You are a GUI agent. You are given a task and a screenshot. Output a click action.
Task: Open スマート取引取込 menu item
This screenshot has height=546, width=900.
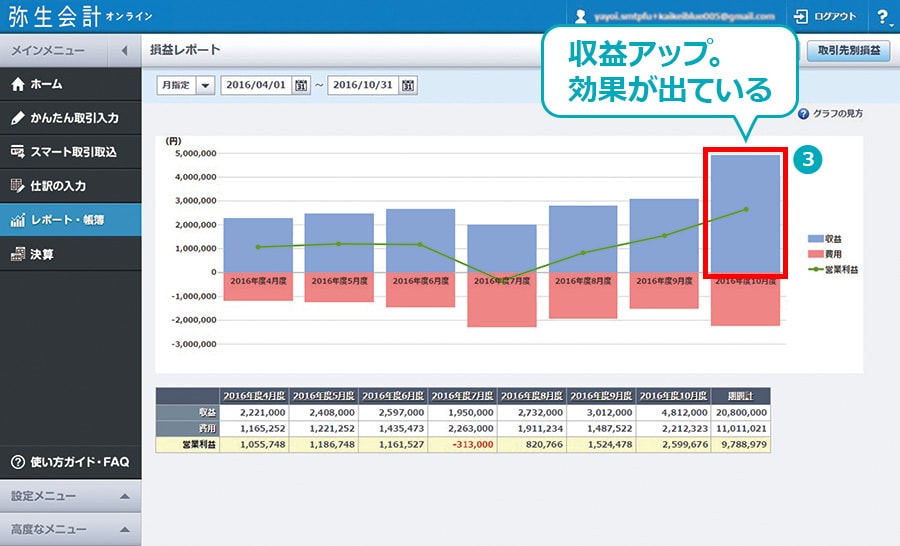pos(71,152)
